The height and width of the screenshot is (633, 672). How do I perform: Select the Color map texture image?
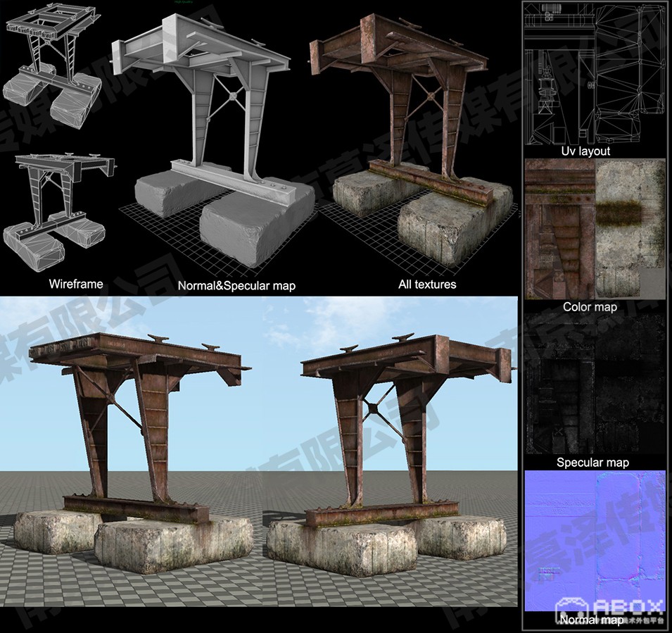point(595,229)
